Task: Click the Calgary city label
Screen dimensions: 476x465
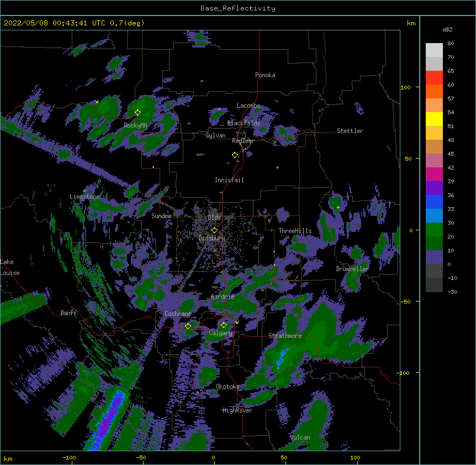Action: 220,333
